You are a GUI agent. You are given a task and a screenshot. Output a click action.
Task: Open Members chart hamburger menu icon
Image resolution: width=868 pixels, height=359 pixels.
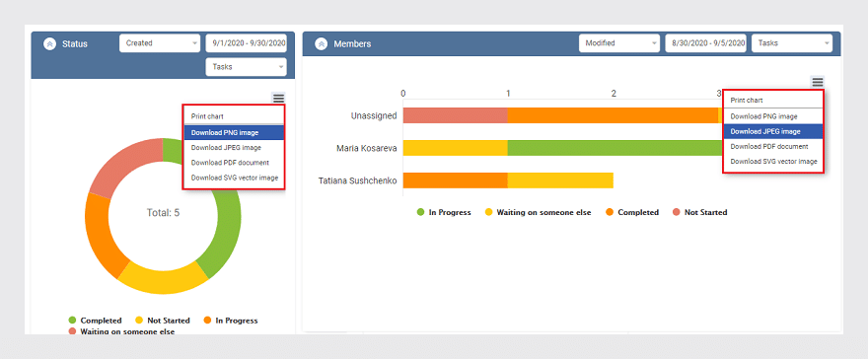[x=818, y=82]
